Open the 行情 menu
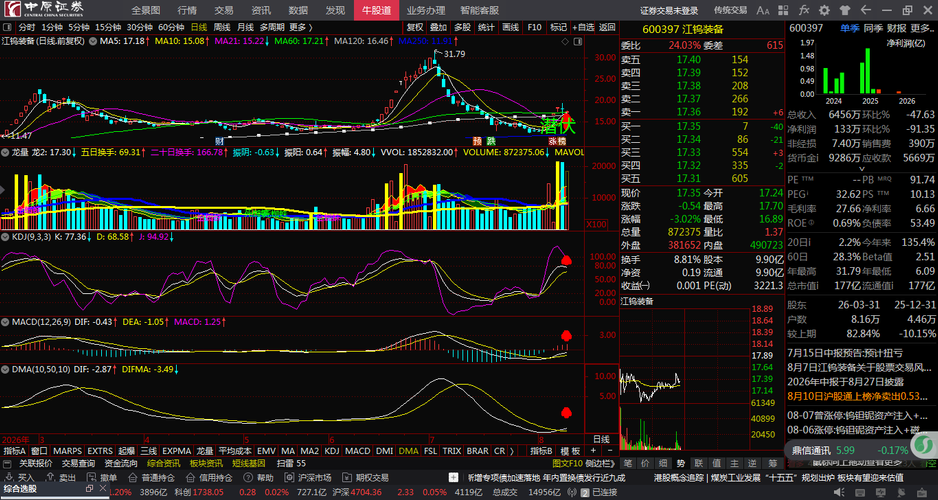The height and width of the screenshot is (500, 938). click(187, 10)
